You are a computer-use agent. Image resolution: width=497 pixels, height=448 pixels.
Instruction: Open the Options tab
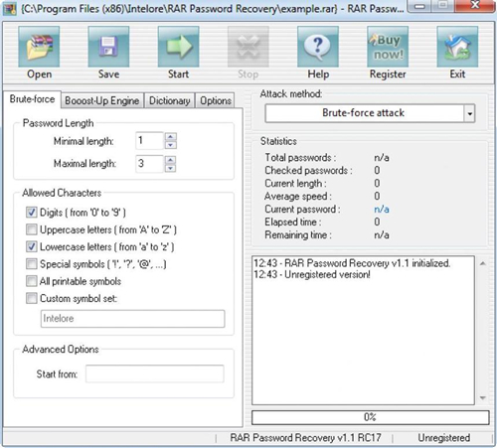[x=216, y=100]
